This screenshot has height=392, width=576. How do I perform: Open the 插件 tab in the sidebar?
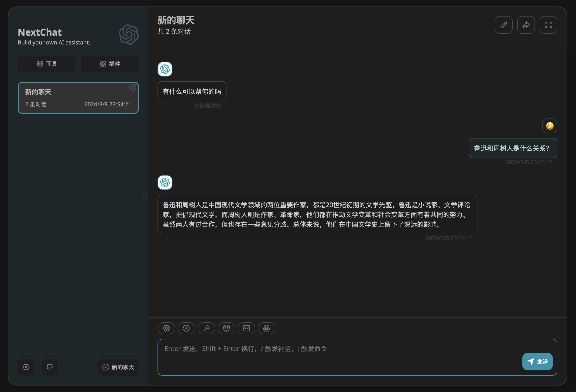[110, 64]
